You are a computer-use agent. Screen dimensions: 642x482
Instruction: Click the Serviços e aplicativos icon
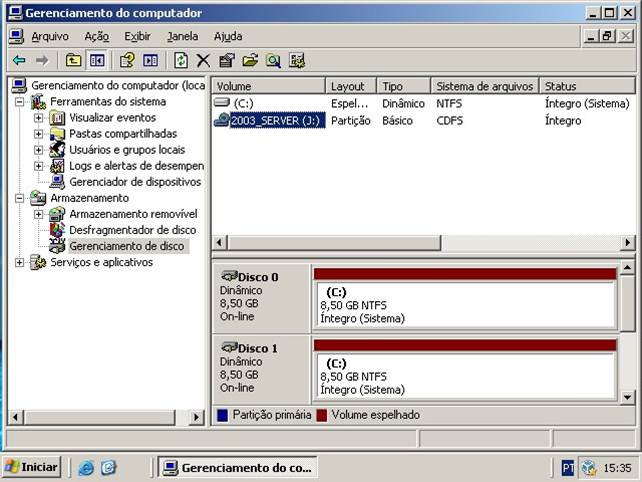[x=38, y=262]
